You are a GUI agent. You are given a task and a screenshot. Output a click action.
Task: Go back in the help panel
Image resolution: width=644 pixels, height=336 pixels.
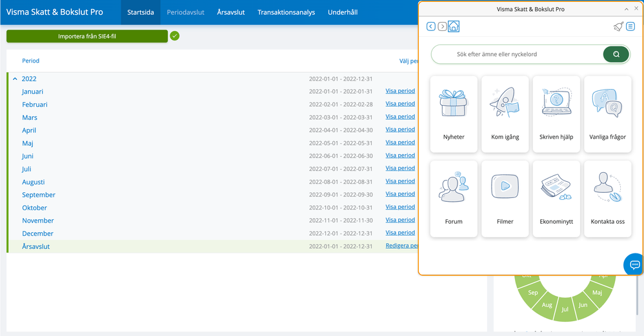click(431, 26)
